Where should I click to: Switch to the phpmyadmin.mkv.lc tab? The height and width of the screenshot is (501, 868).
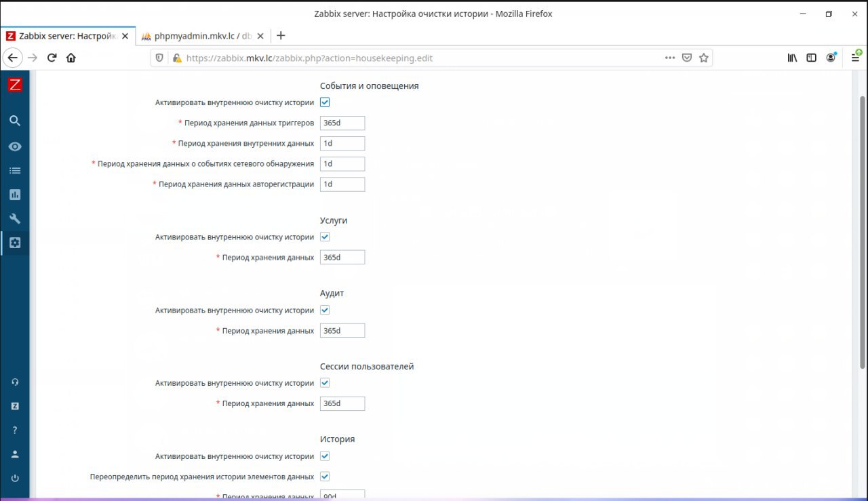coord(203,36)
